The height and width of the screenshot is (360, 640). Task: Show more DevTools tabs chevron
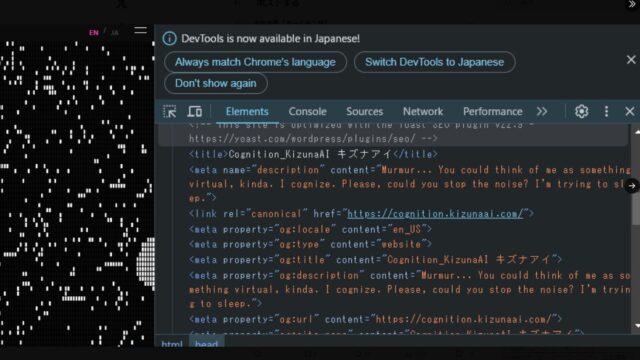[542, 111]
